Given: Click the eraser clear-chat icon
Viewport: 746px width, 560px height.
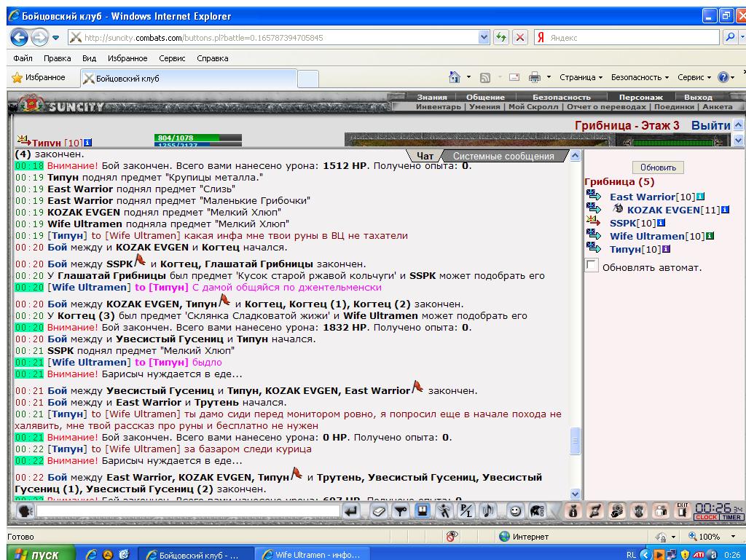Looking at the screenshot, I should tap(379, 511).
